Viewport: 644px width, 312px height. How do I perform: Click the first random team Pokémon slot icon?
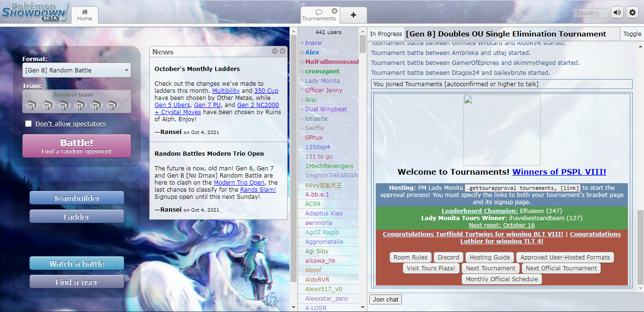31,105
